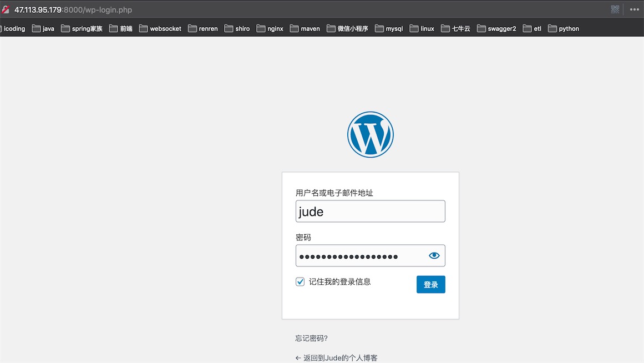Open the 微信小程序 bookmark folder
The height and width of the screenshot is (363, 644).
347,29
